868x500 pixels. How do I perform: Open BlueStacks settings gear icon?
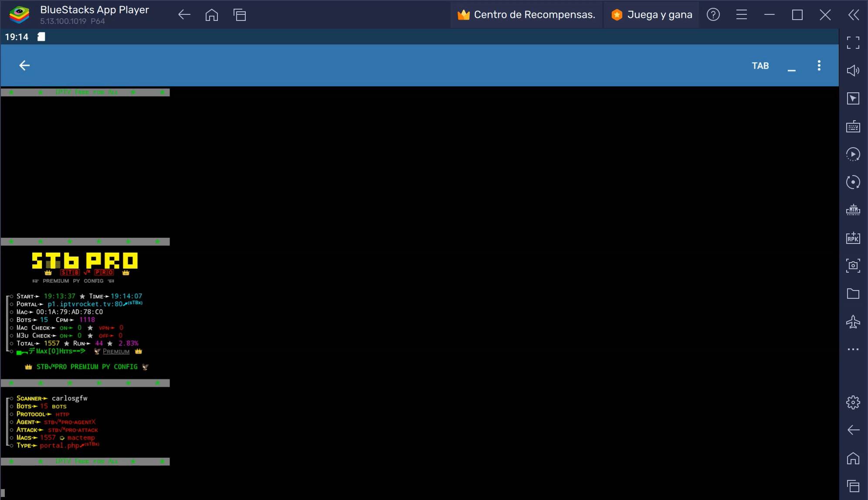(853, 402)
